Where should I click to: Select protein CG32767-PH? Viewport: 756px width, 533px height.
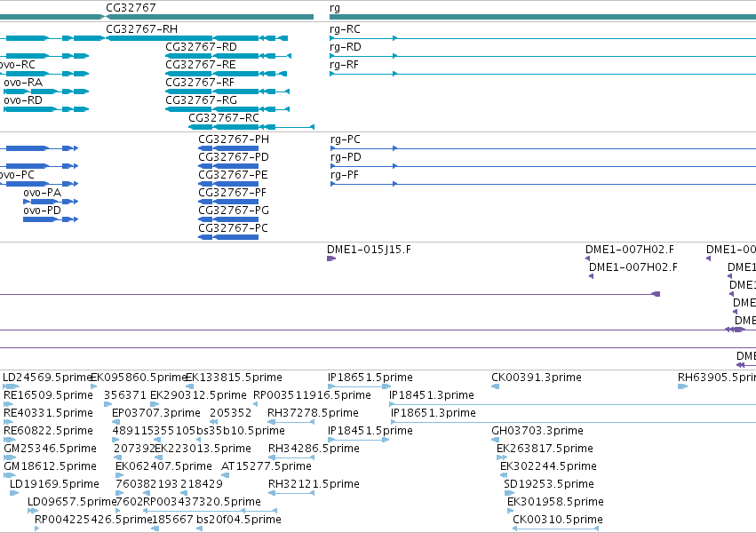coord(228,148)
